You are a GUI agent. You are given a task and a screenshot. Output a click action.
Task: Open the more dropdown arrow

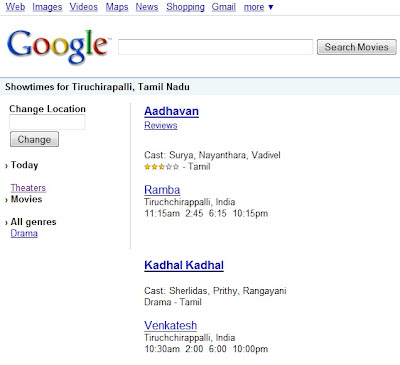271,7
